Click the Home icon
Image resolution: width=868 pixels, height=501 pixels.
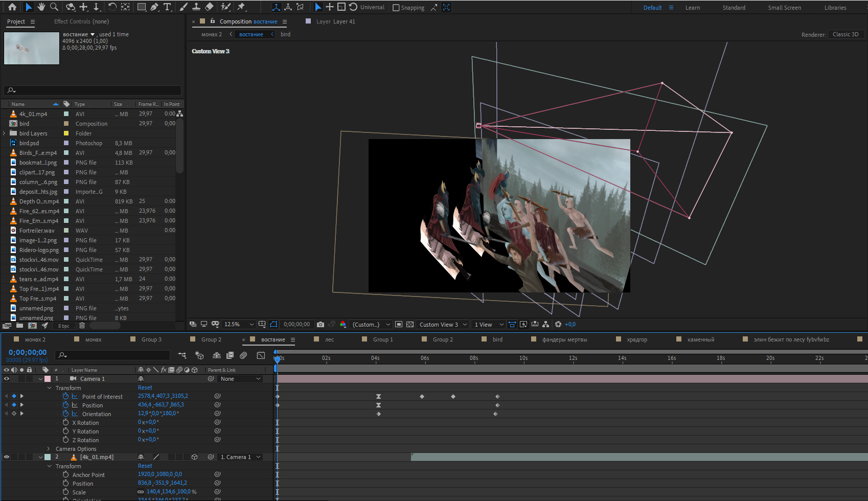[12, 7]
